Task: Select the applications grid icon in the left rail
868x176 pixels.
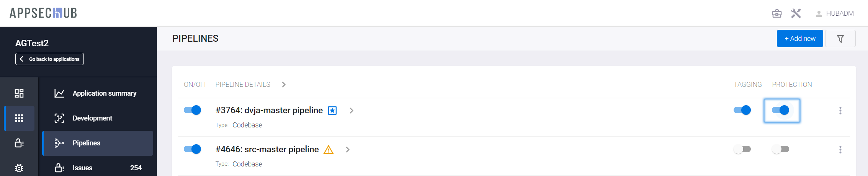Action: pyautogui.click(x=19, y=118)
